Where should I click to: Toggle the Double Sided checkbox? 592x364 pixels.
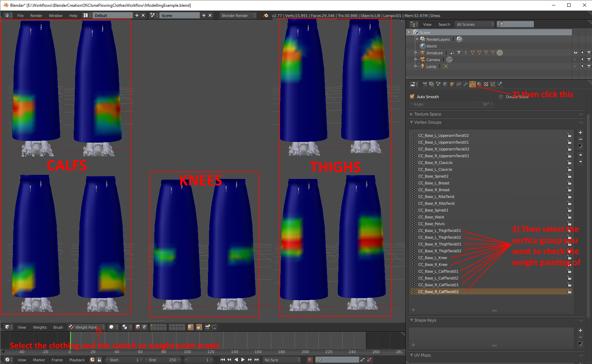click(501, 97)
